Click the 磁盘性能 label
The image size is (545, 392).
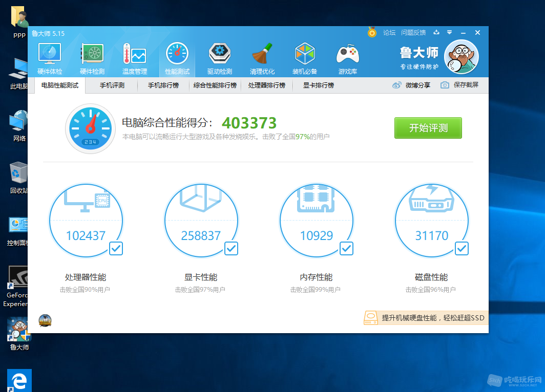tap(431, 277)
